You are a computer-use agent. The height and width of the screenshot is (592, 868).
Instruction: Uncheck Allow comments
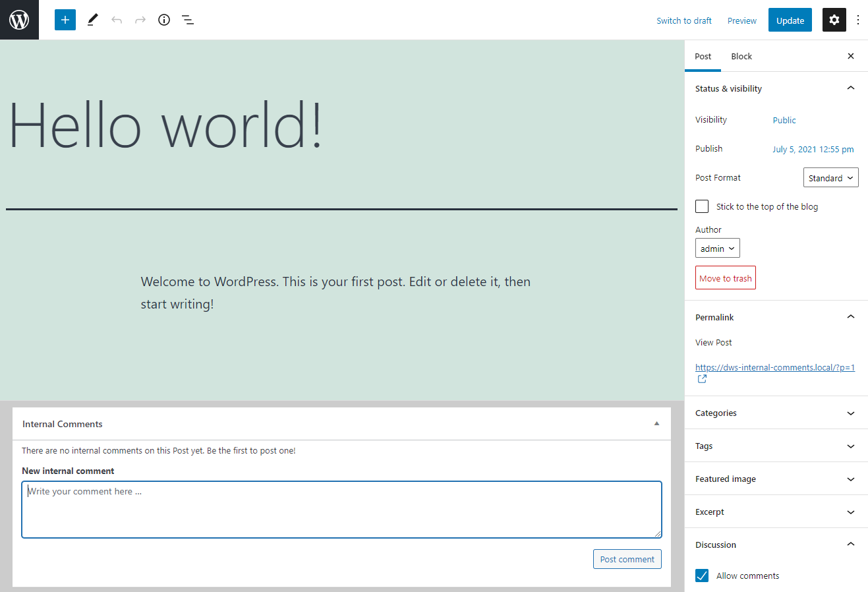702,576
